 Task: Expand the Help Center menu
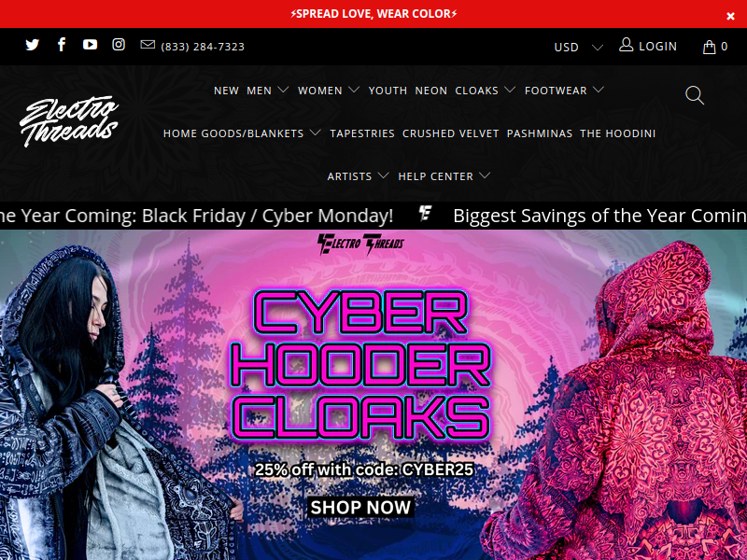444,176
